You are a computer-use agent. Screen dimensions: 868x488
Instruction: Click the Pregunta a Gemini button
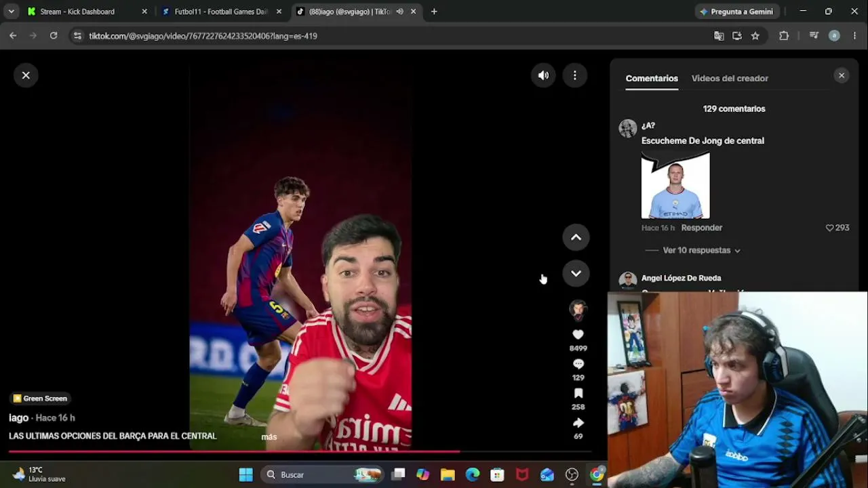tap(736, 12)
